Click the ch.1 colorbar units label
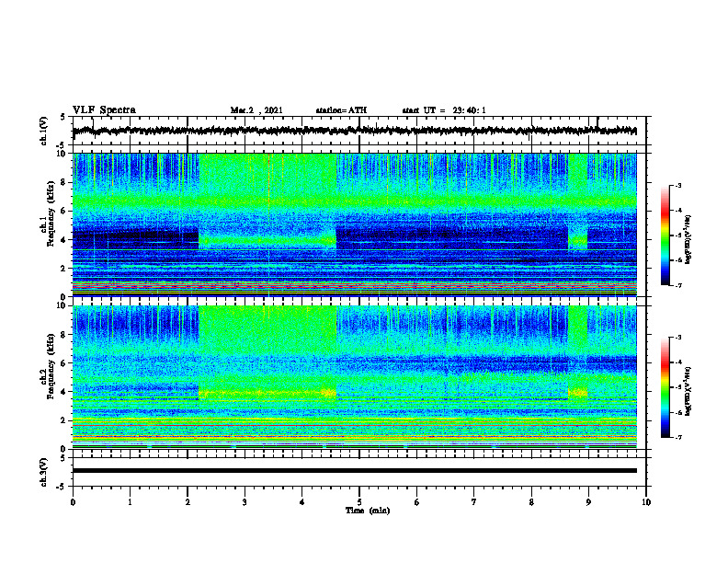 tap(688, 240)
